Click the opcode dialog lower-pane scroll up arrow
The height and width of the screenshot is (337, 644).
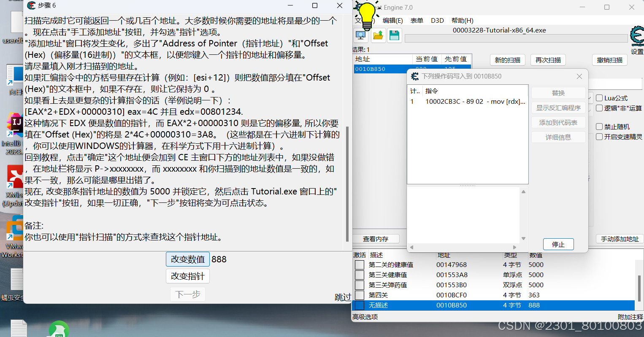pos(523,192)
